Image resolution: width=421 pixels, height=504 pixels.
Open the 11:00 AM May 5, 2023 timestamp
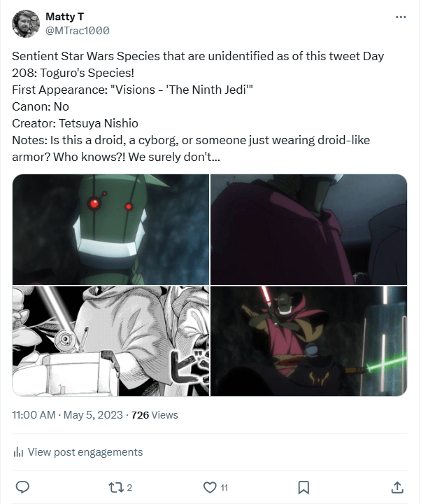click(x=66, y=415)
